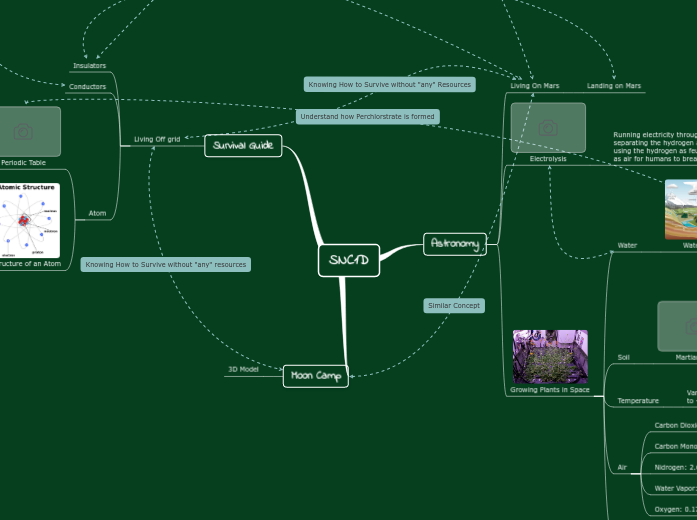Click the Conductors topic
The image size is (697, 520).
[x=88, y=87]
